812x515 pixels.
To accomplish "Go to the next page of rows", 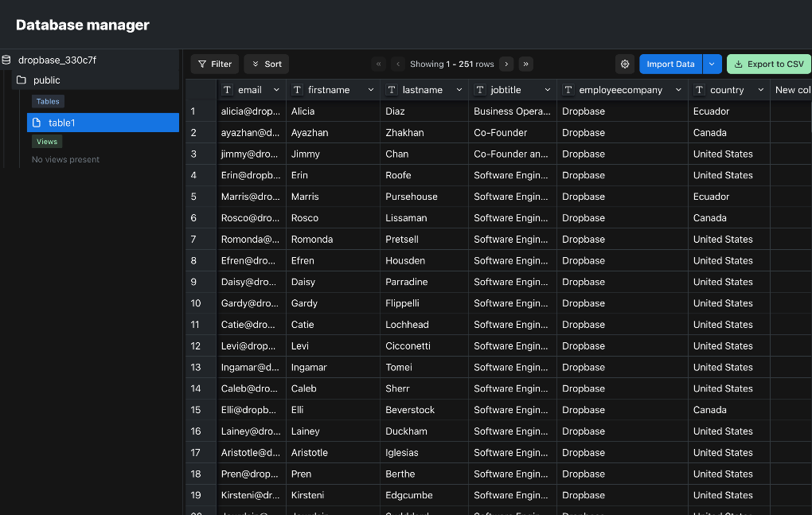I will (506, 64).
